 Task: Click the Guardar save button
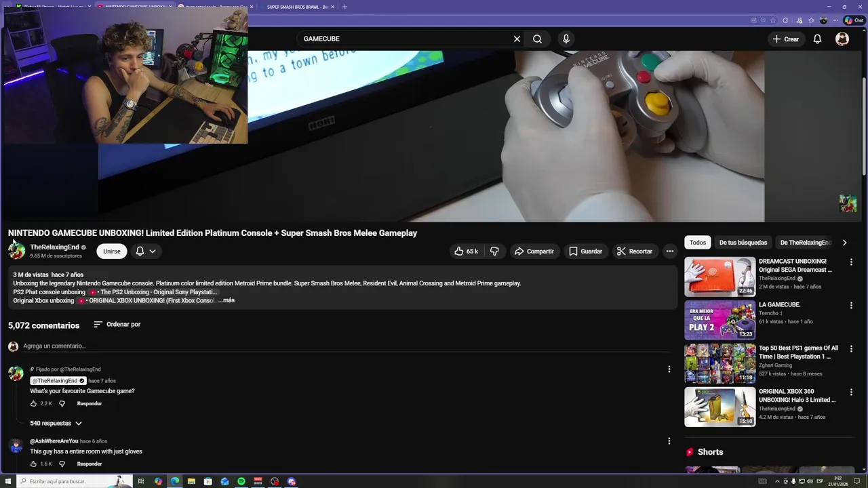coord(585,251)
